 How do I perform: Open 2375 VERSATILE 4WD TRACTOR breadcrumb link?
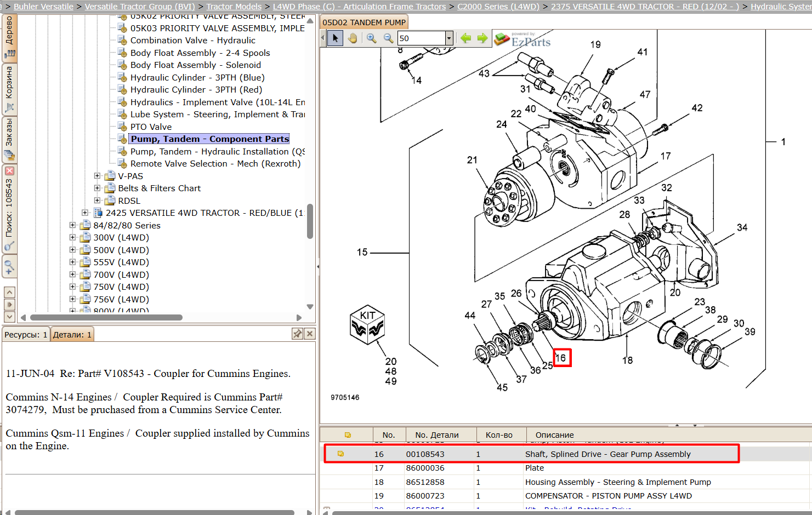click(645, 7)
